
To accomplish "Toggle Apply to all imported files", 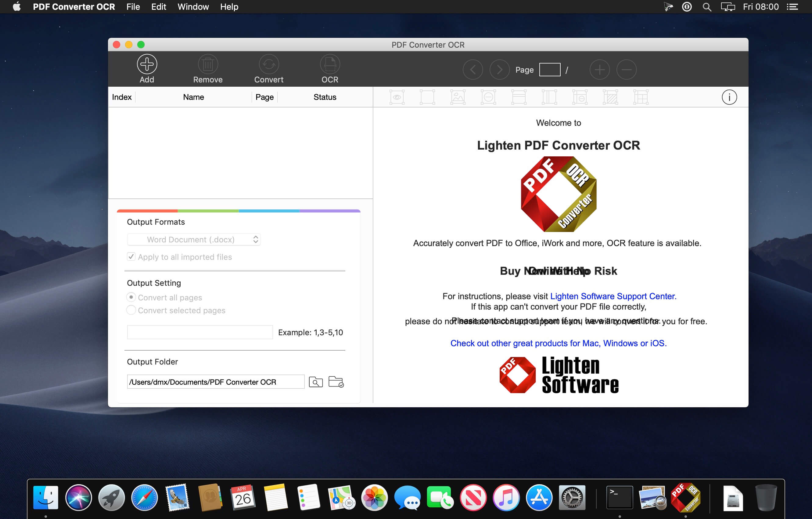I will pyautogui.click(x=131, y=257).
